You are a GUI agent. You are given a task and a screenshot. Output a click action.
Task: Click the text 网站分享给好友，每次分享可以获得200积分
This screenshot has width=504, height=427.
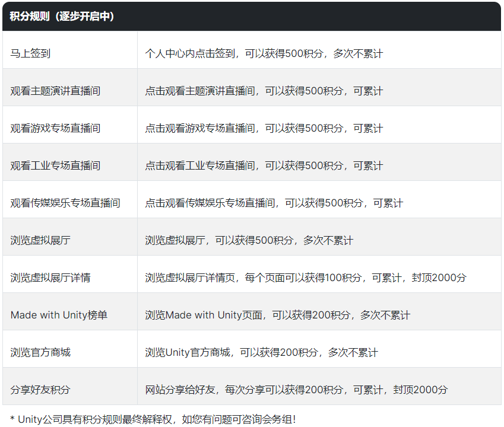[244, 390]
